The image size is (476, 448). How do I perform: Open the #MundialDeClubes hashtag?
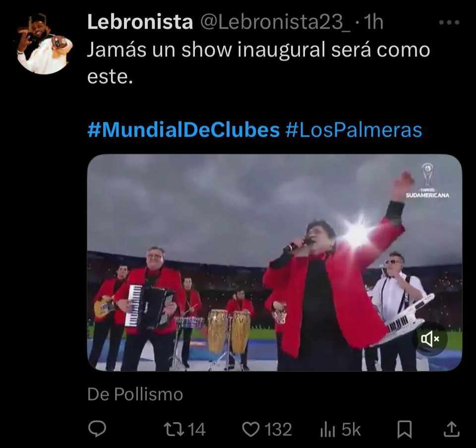pyautogui.click(x=183, y=130)
